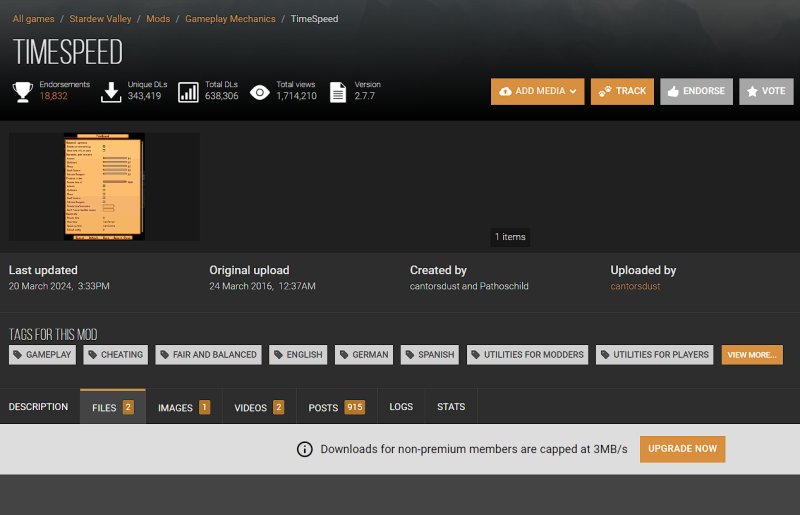Click the tag icon on Utilities for Modders

[x=476, y=355]
